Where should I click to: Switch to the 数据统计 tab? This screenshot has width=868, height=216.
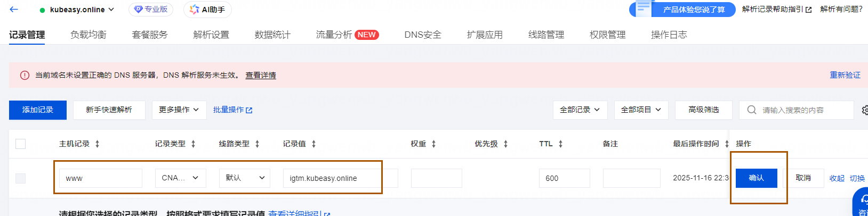coord(272,35)
